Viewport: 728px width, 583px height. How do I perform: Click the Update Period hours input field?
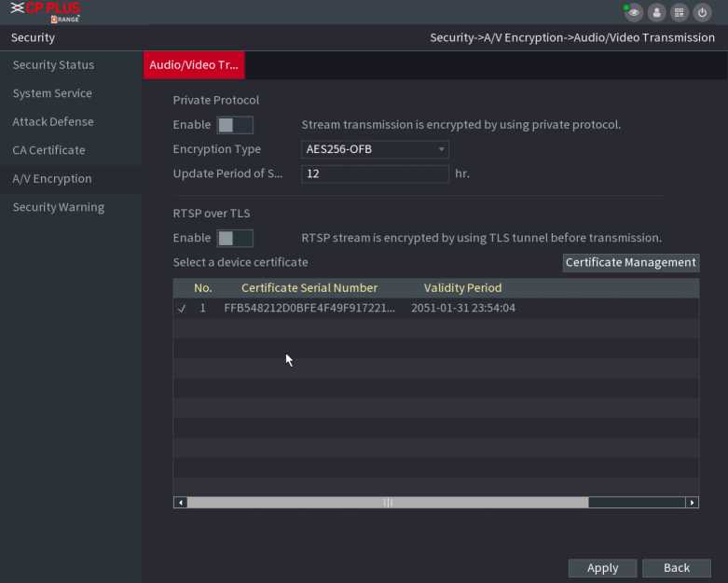click(375, 174)
